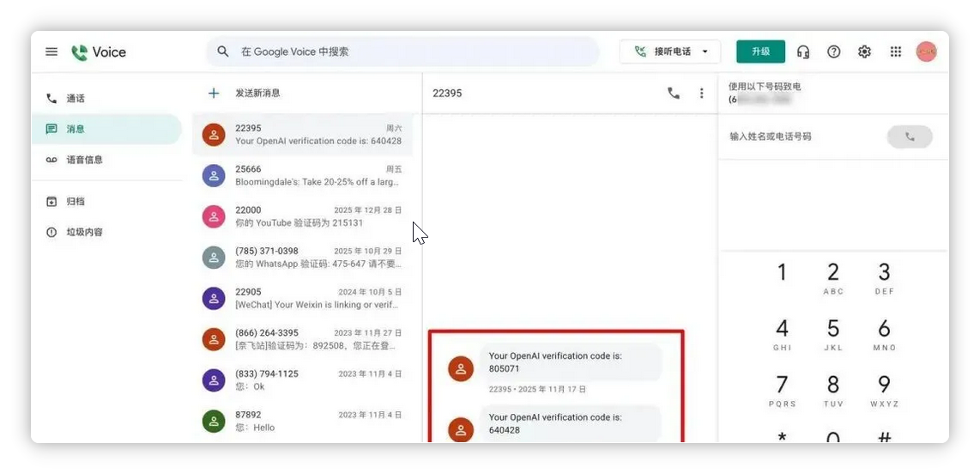
Task: Click the headset audio settings icon
Action: tap(803, 52)
